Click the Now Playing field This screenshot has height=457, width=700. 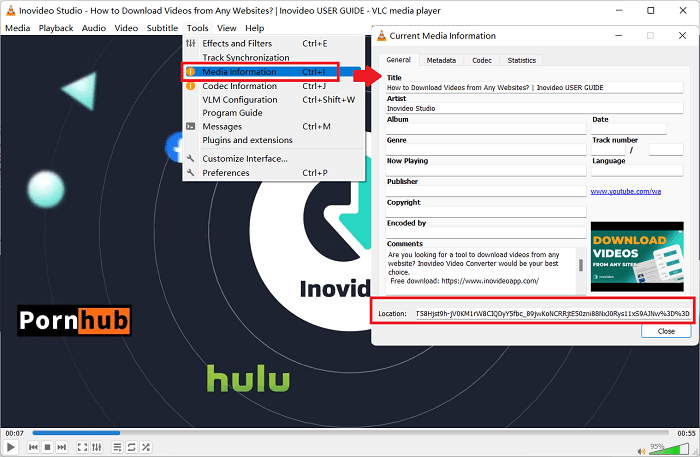486,170
